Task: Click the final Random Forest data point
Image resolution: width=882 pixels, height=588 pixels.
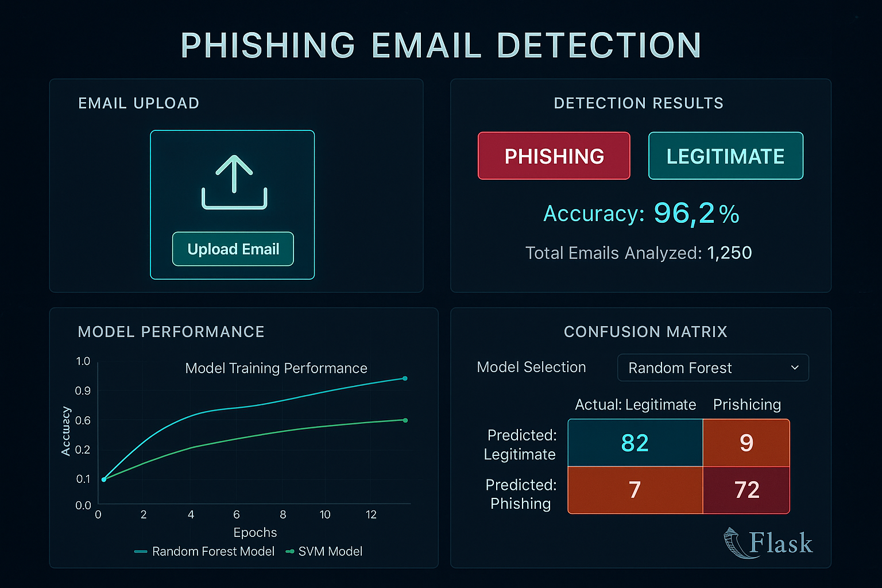Action: (x=405, y=378)
